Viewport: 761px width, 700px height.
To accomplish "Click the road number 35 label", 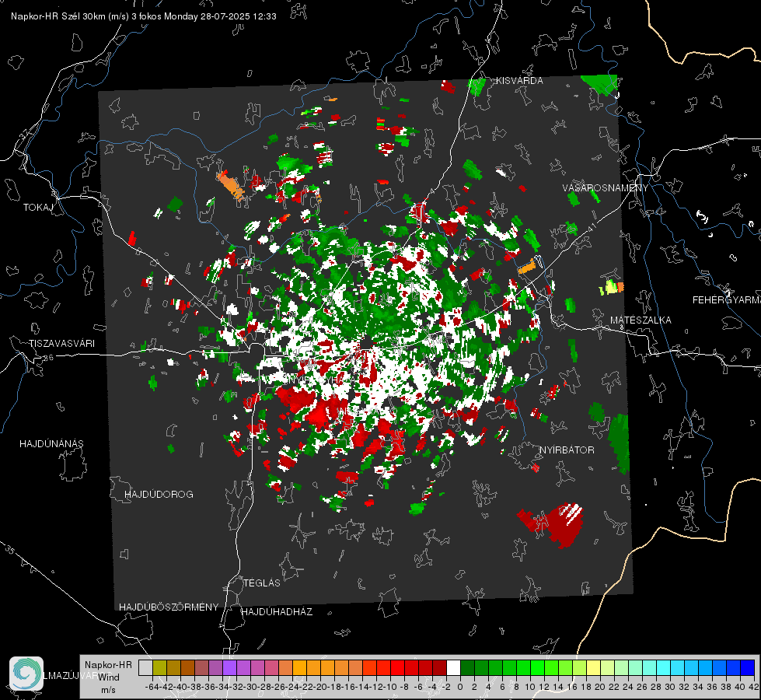I will tap(11, 550).
